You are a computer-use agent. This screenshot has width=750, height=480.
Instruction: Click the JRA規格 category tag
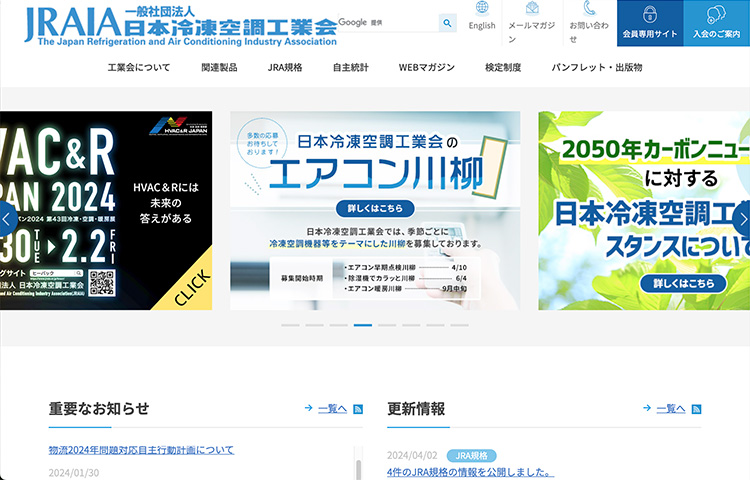coord(472,456)
